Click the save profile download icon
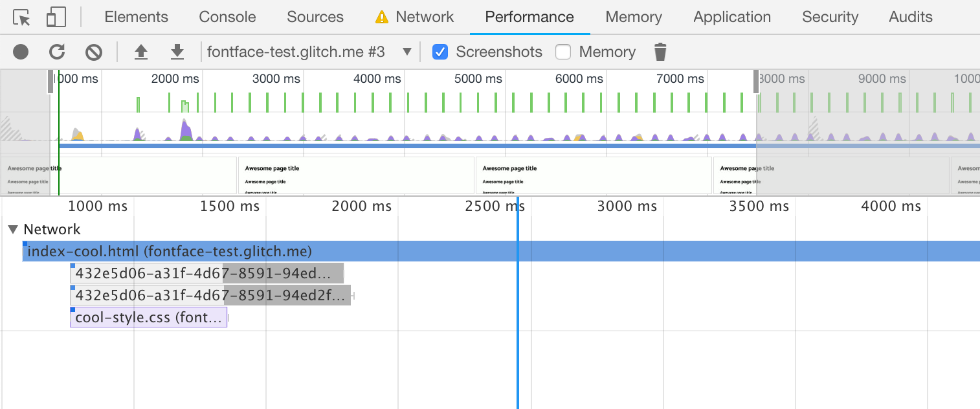This screenshot has height=409, width=980. point(177,52)
